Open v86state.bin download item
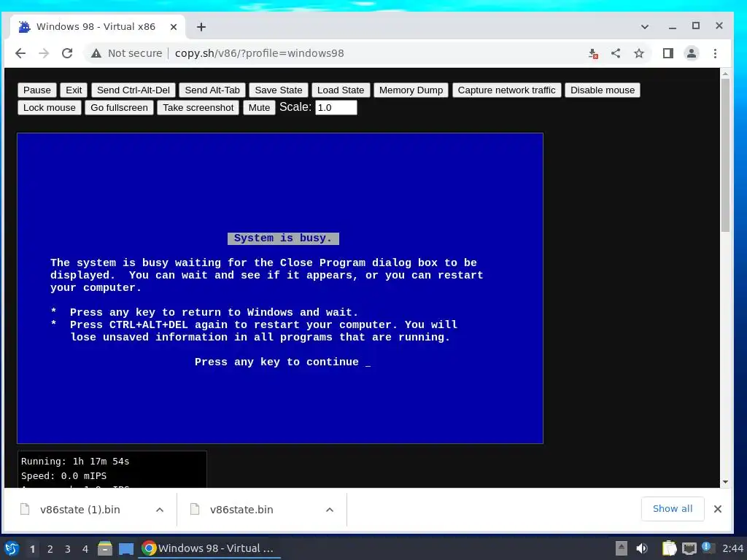 241,510
